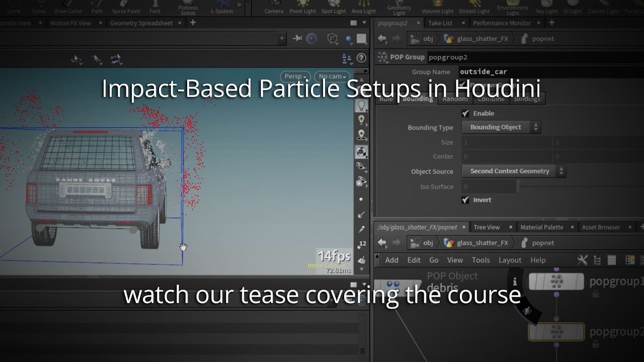The height and width of the screenshot is (362, 644).
Task: Select the arrow select tool above viewport
Action: click(x=97, y=60)
